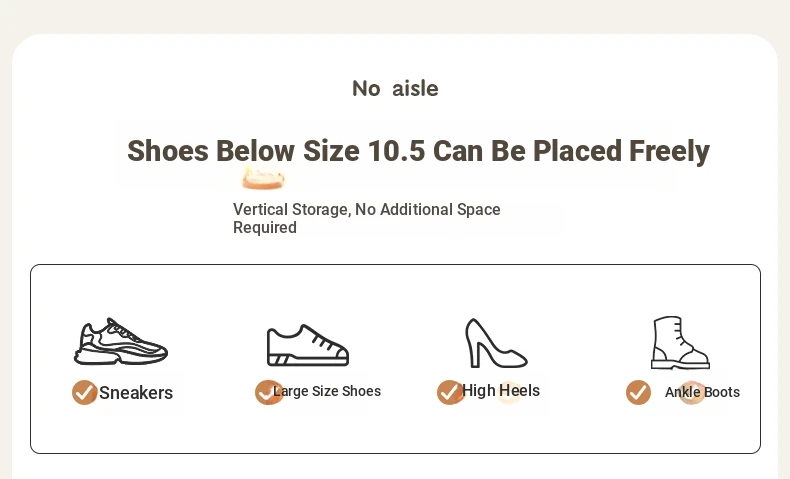Click the sneaker shoe icon
Viewport: 790px width, 479px height.
coord(120,341)
